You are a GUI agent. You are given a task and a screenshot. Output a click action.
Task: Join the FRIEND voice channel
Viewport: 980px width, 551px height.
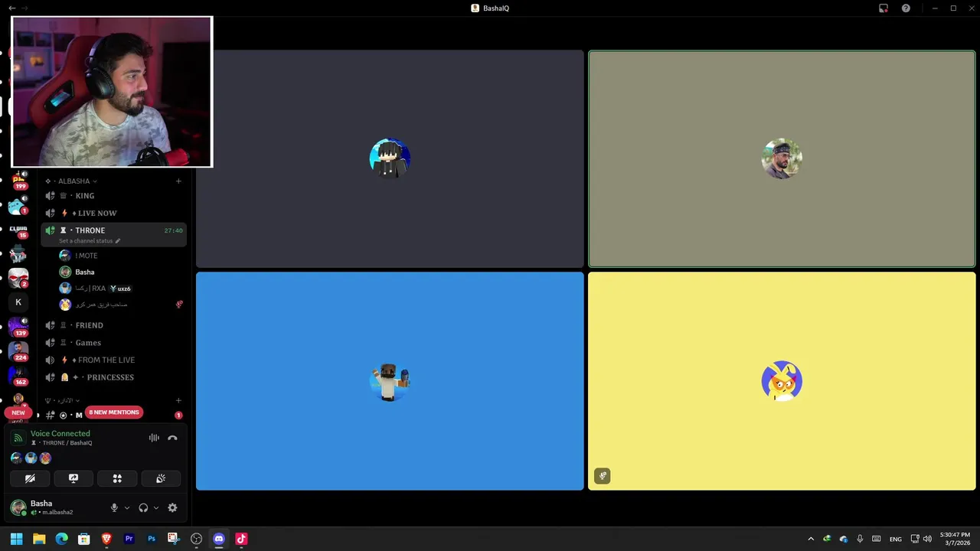click(x=113, y=325)
